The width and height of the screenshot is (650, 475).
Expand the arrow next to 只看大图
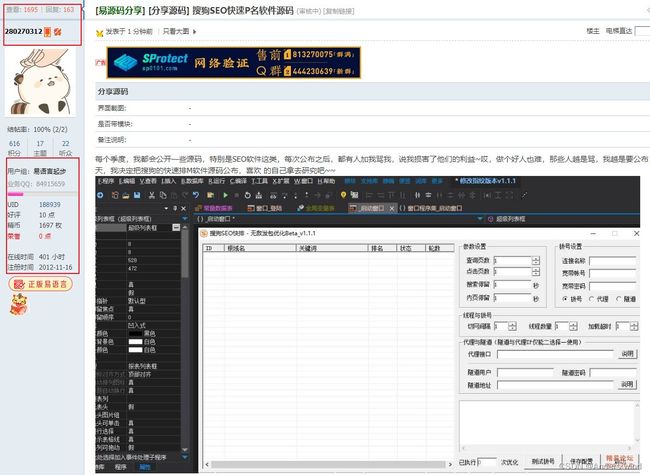pos(194,32)
